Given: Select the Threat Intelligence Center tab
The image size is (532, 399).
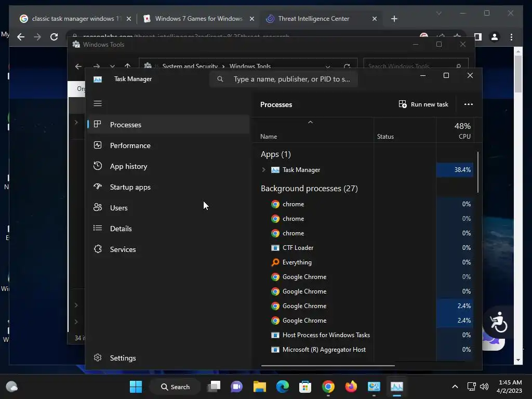Looking at the screenshot, I should [x=320, y=19].
